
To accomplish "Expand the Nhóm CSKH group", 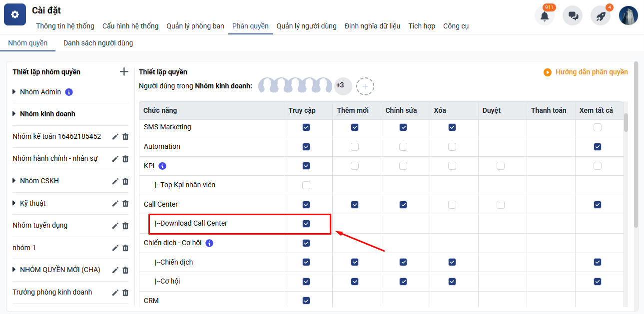I will coord(14,181).
